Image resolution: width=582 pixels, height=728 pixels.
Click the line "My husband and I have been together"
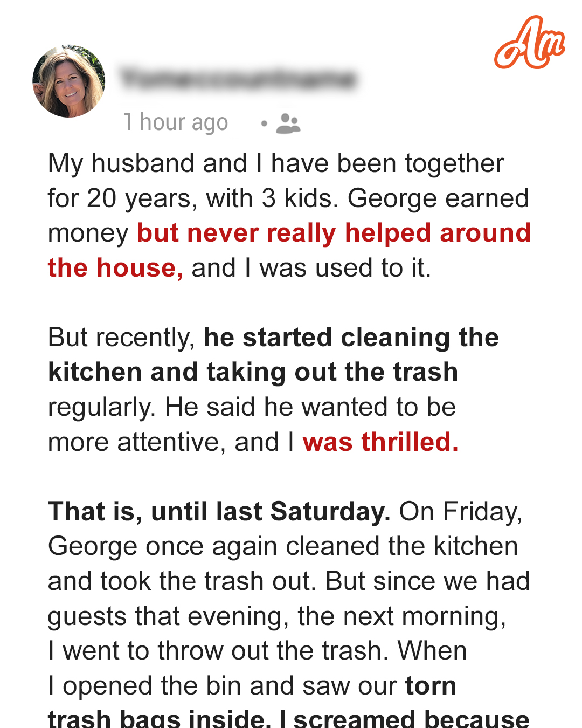(276, 163)
